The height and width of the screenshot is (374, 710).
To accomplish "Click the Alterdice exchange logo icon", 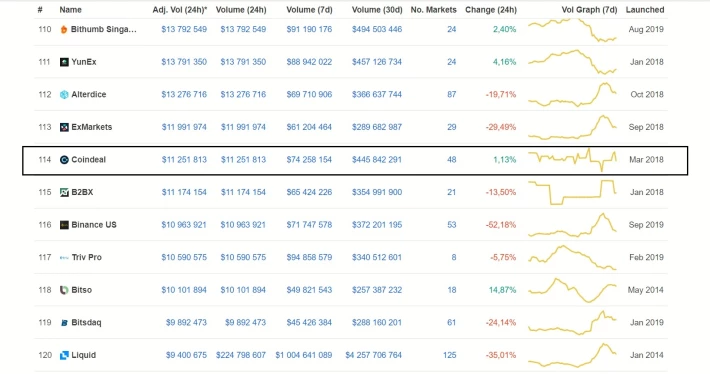I will [x=64, y=95].
